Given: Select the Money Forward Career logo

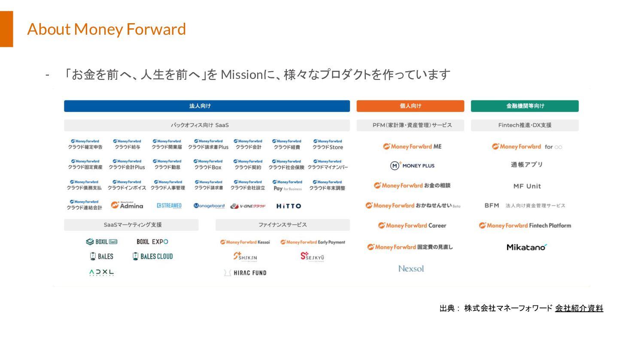Looking at the screenshot, I should pyautogui.click(x=412, y=225).
